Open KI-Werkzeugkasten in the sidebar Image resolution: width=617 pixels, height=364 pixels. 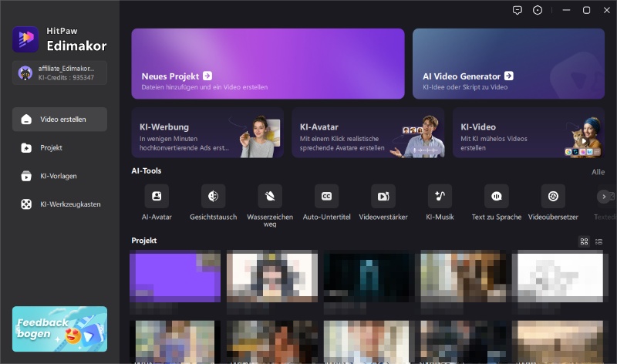pos(59,204)
